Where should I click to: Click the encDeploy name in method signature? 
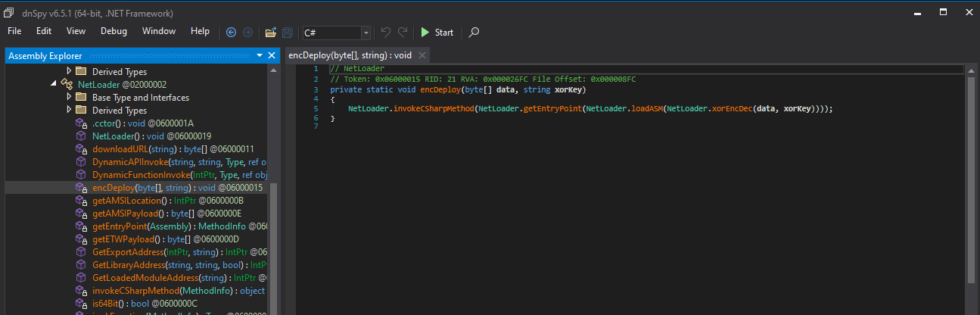coord(440,89)
